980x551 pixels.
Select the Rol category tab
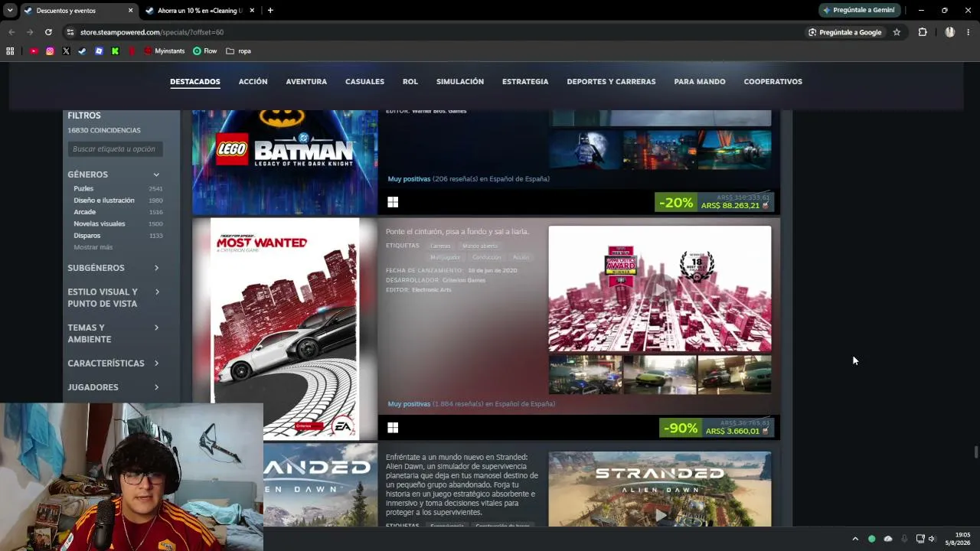click(410, 82)
